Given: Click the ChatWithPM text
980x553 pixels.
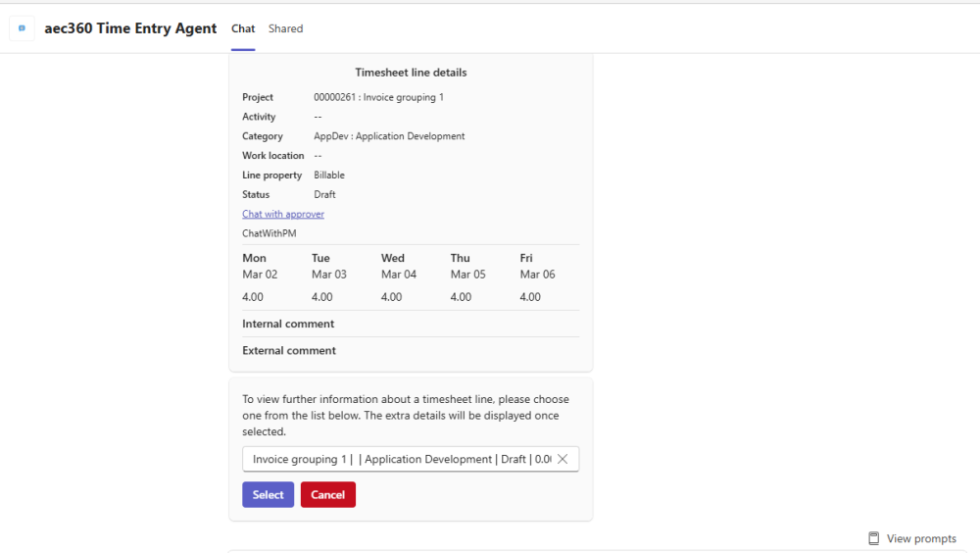Looking at the screenshot, I should 269,233.
